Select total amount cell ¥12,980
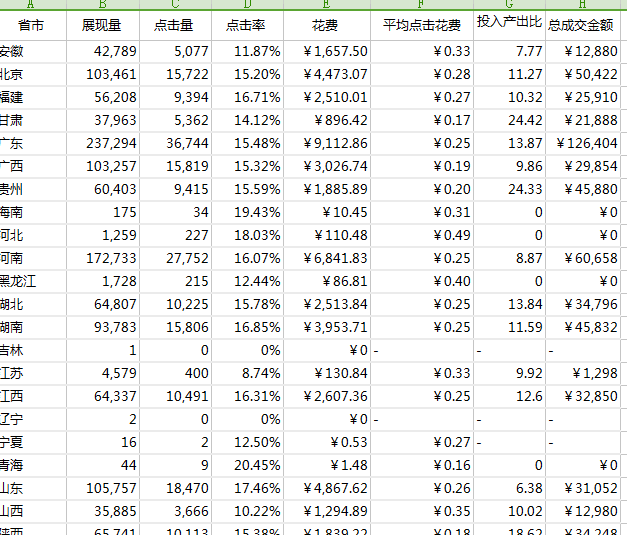 tap(583, 511)
